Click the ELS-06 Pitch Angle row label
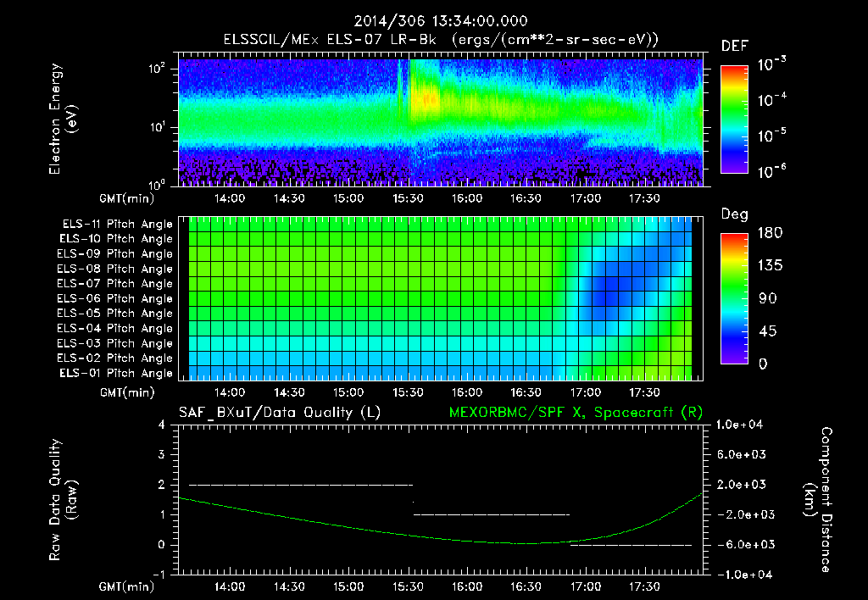 (115, 298)
